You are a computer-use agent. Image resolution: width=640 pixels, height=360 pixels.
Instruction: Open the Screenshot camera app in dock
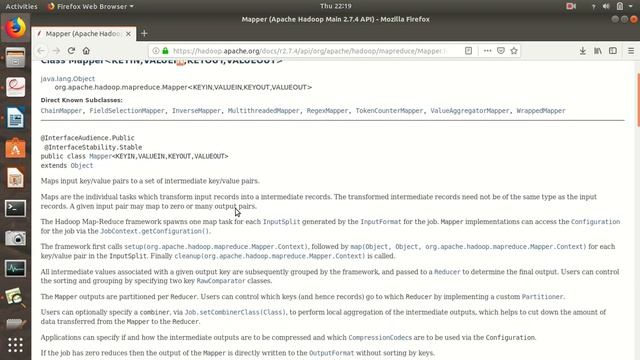click(x=16, y=238)
